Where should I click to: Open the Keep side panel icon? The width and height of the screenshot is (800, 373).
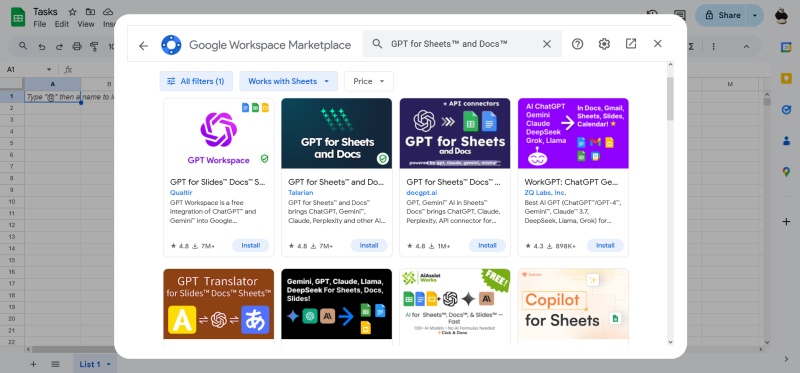click(786, 78)
